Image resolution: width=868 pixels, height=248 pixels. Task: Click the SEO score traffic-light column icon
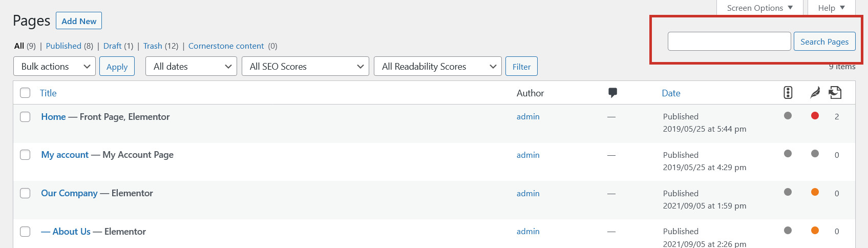(x=788, y=93)
